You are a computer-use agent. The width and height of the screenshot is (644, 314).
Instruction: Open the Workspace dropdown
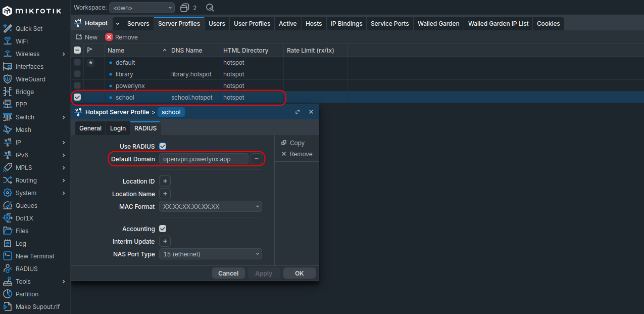click(141, 8)
